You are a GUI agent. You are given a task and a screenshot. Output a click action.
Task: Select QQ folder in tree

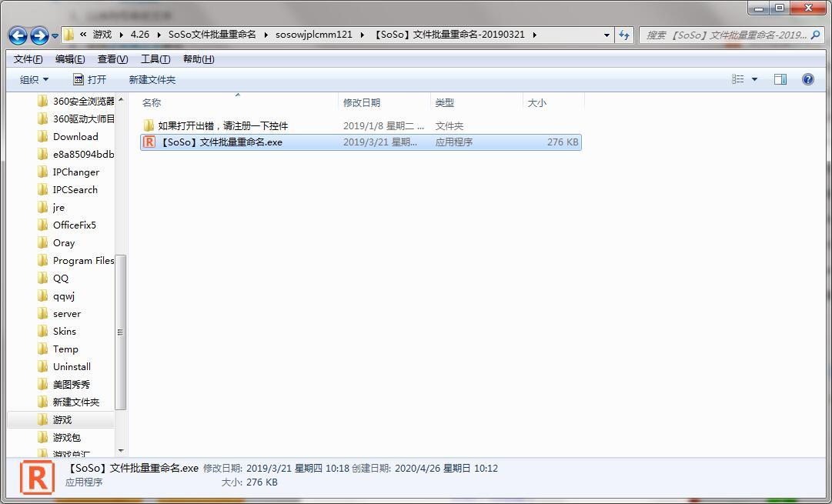click(53, 279)
